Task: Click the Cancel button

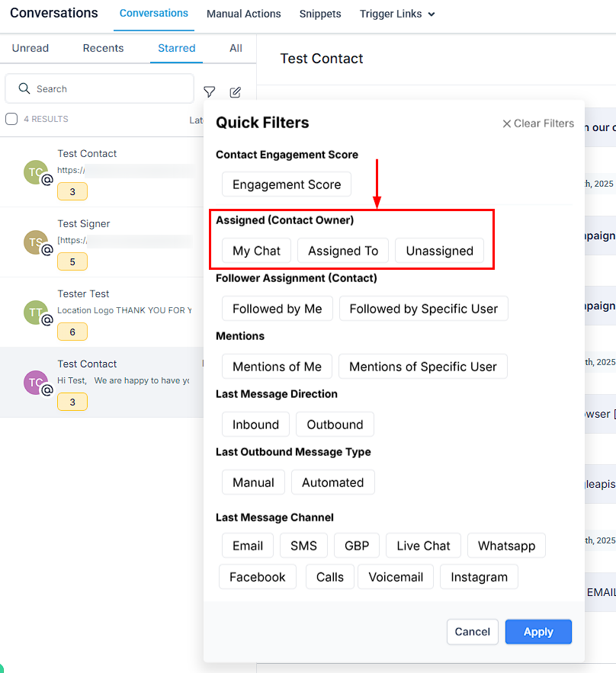Action: tap(472, 632)
